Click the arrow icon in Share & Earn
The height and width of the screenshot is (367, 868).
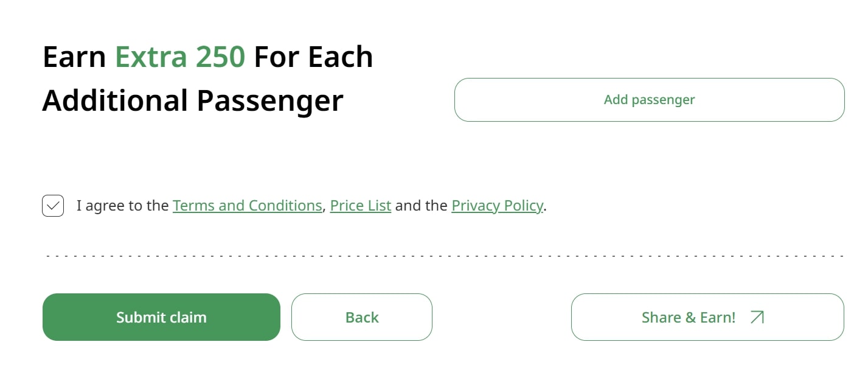pos(757,317)
